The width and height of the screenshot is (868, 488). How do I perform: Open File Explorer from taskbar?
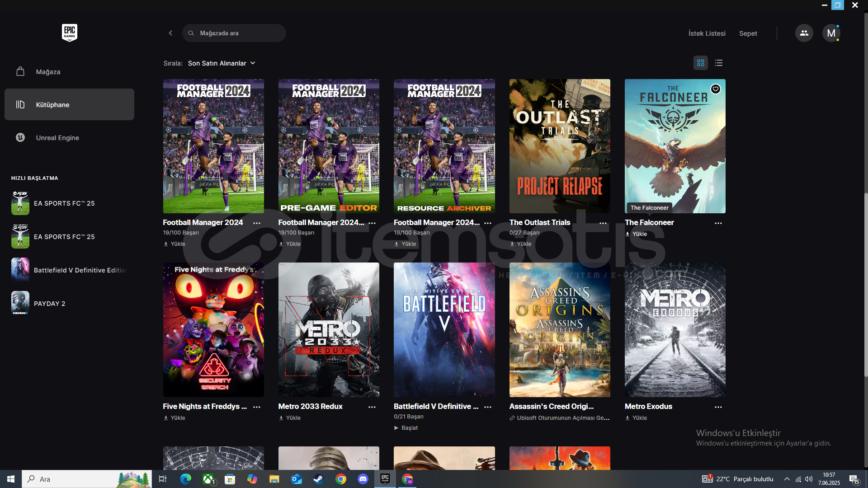point(274,479)
